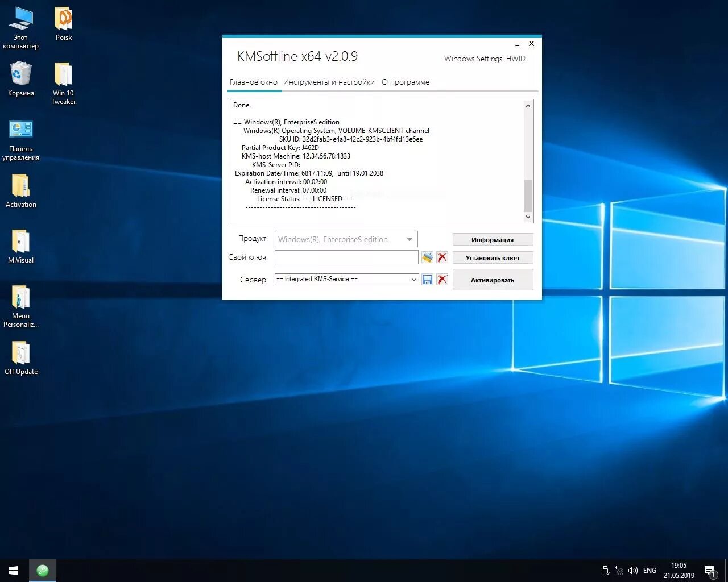728x582 pixels.
Task: Select the Menu Personaliz... folder icon
Action: pyautogui.click(x=20, y=306)
